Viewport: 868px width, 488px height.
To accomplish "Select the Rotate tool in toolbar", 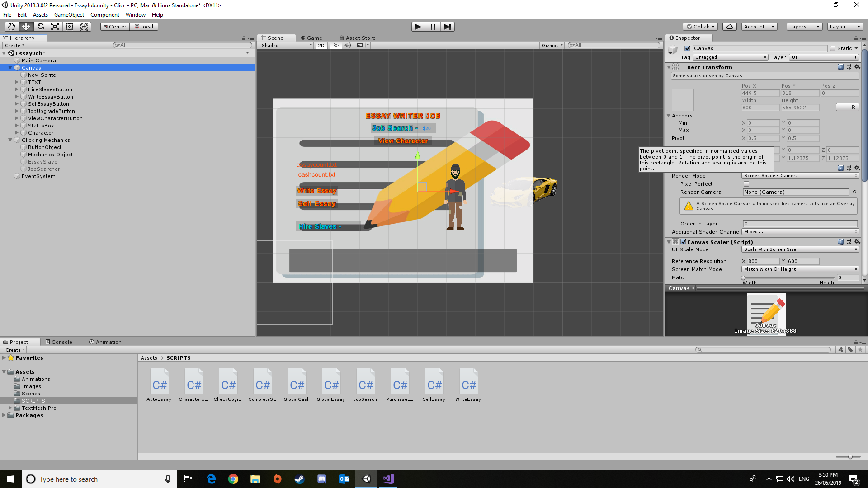I will click(x=40, y=27).
